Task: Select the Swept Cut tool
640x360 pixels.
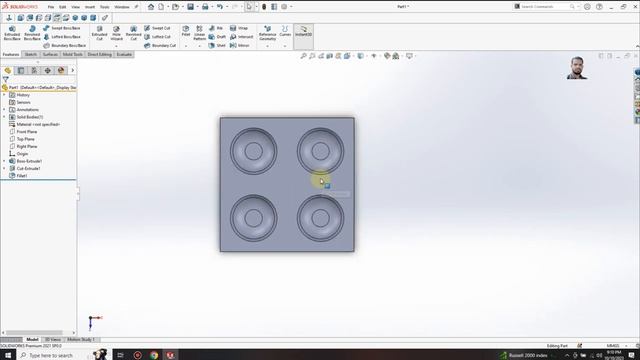Action: 157,28
